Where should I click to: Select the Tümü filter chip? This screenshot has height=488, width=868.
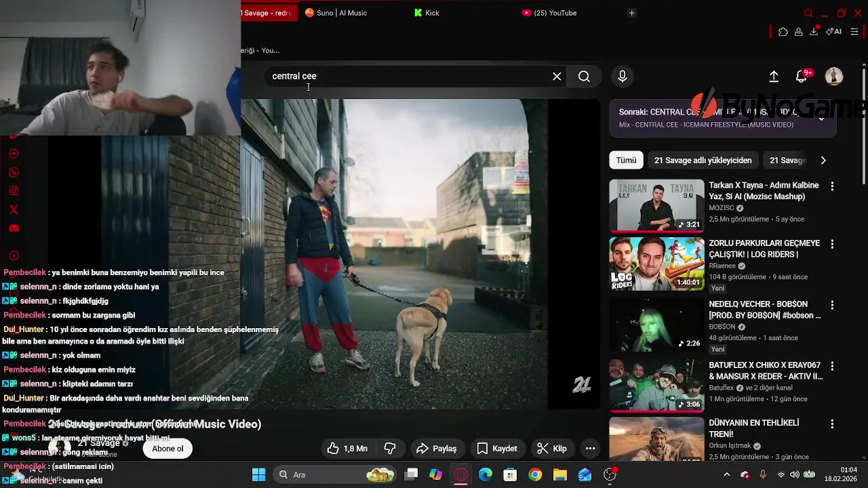[x=626, y=161]
